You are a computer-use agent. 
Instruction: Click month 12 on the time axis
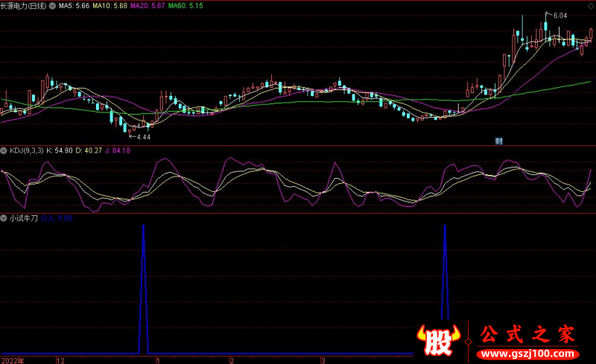point(60,360)
